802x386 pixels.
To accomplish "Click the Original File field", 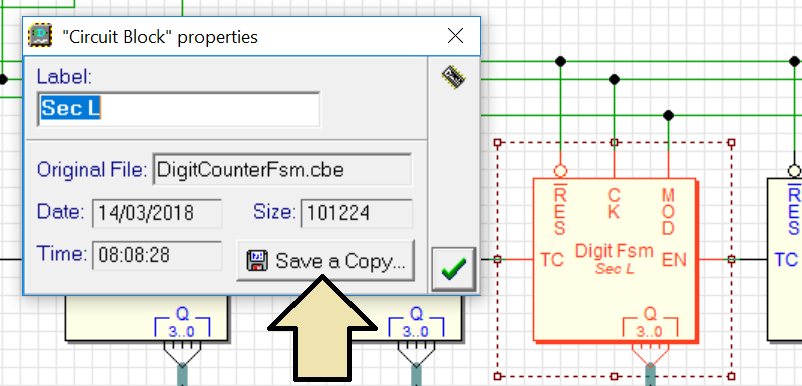I will coord(282,169).
